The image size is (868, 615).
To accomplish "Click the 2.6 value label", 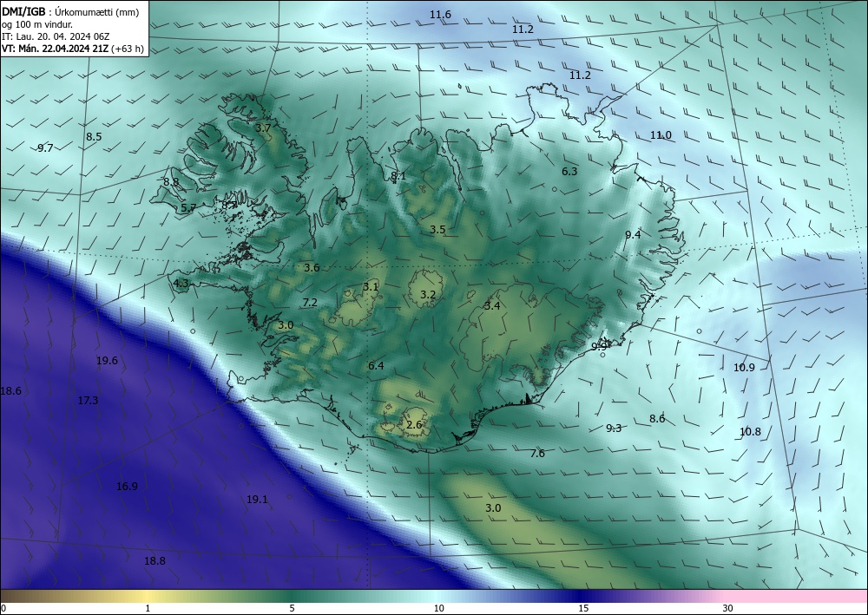I will 414,425.
